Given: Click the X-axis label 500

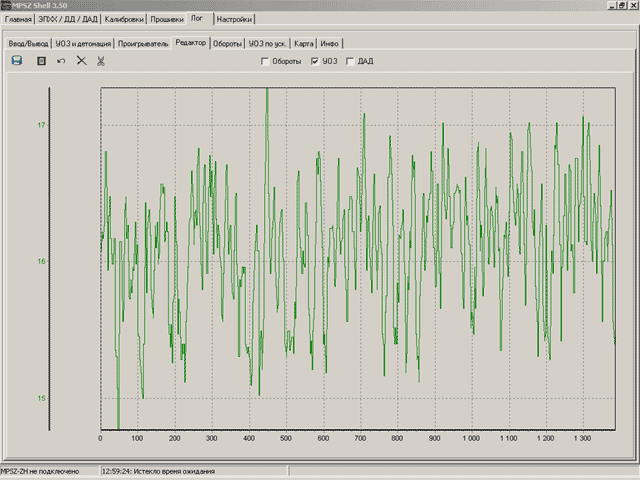Looking at the screenshot, I should (x=286, y=438).
